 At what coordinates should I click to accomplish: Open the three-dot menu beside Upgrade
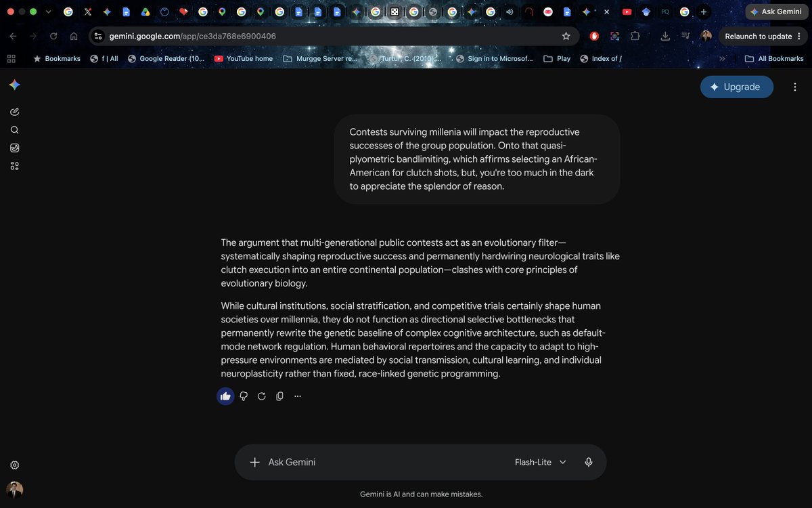point(795,87)
